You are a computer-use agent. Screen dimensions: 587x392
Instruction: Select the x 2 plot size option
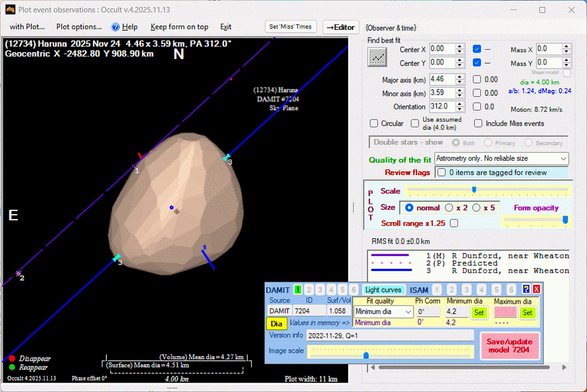449,208
